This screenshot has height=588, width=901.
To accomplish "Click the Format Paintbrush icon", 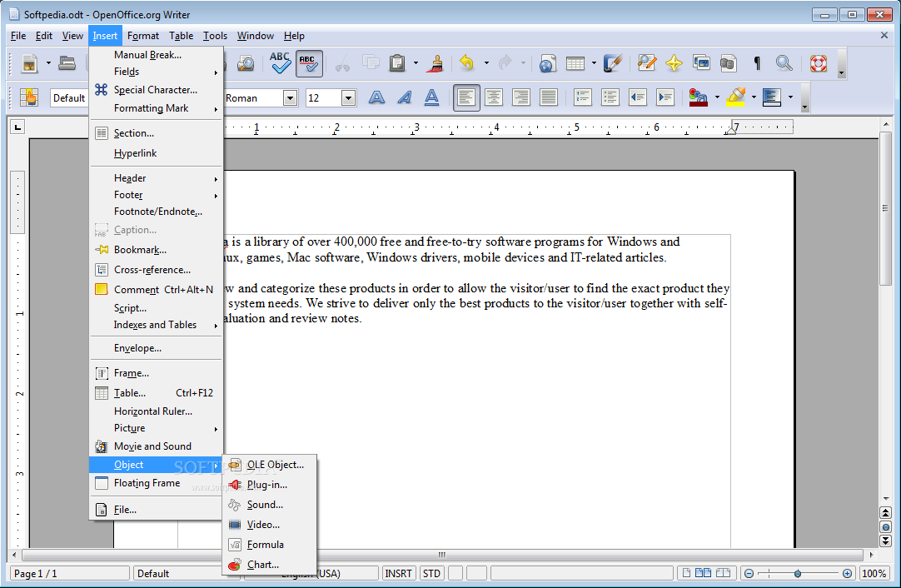I will click(x=436, y=63).
